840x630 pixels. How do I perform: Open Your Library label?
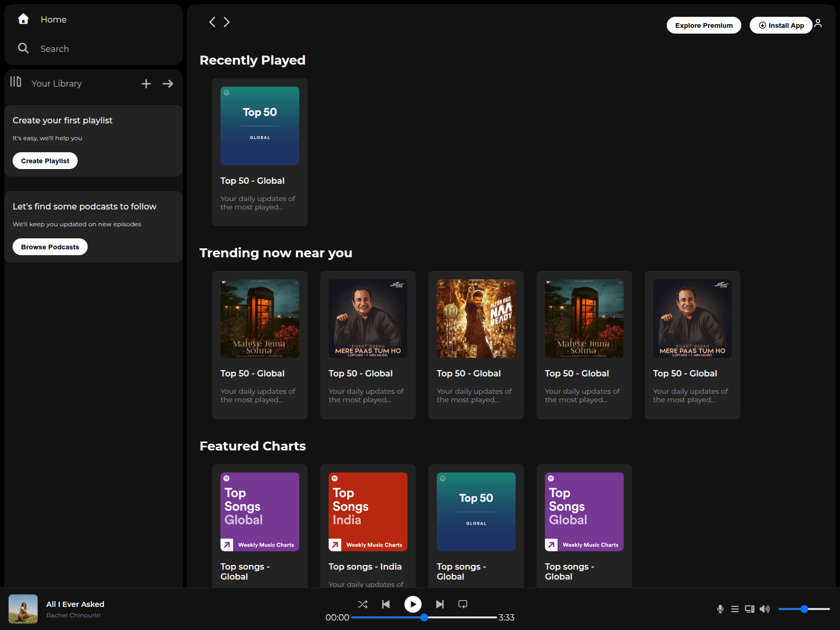(x=57, y=83)
